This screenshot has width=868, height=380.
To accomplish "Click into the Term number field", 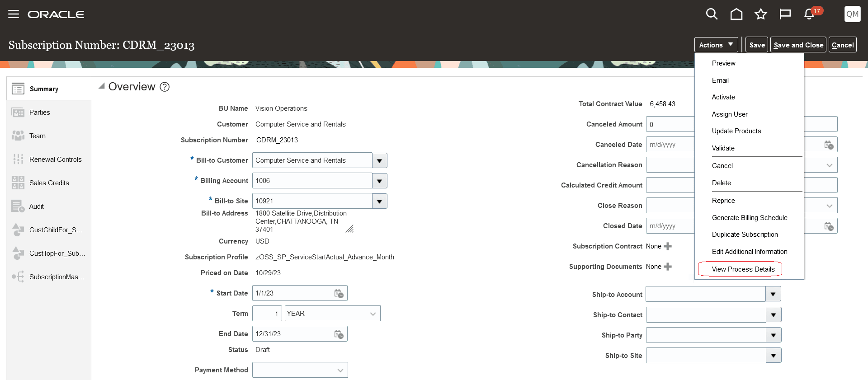I will (267, 314).
